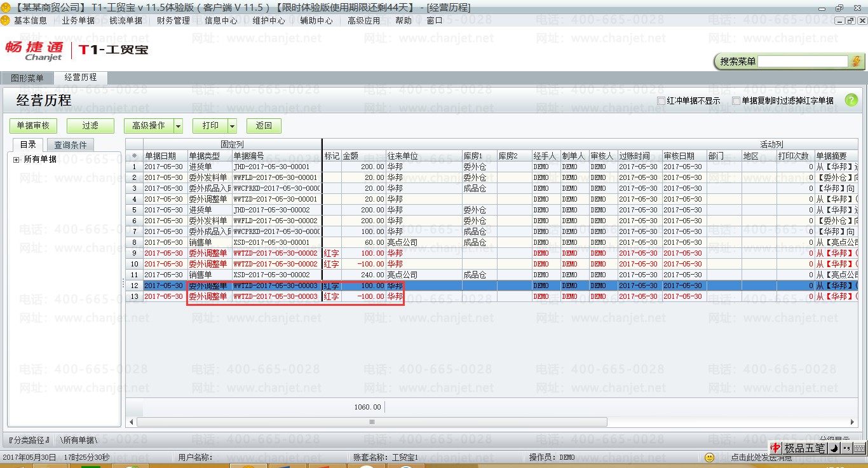The image size is (868, 468).
Task: Expand the 所有单据 tree node
Action: 16,160
